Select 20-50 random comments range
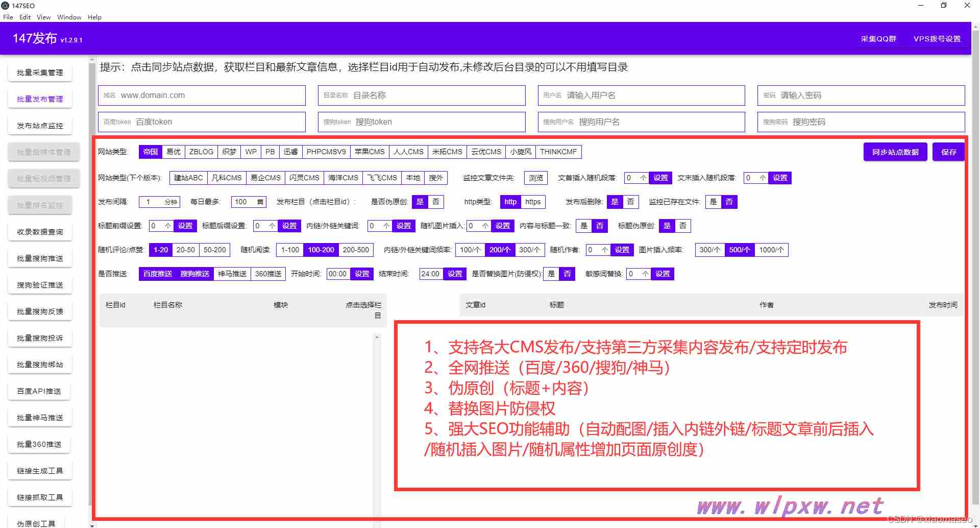Image resolution: width=980 pixels, height=528 pixels. [x=185, y=250]
